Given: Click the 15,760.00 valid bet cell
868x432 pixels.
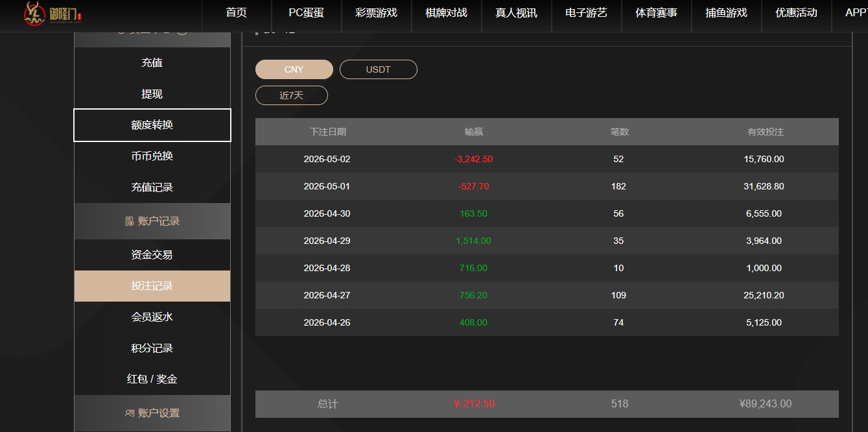Looking at the screenshot, I should tap(764, 159).
